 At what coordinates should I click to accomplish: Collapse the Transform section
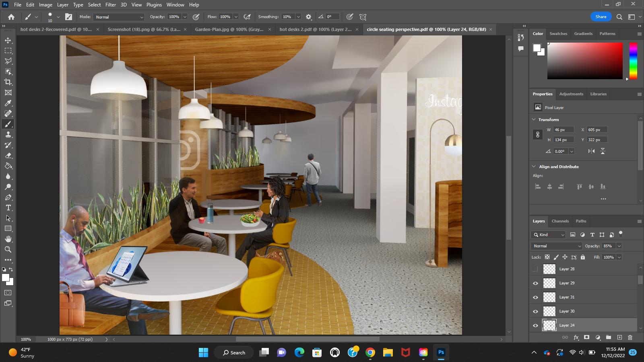point(534,119)
